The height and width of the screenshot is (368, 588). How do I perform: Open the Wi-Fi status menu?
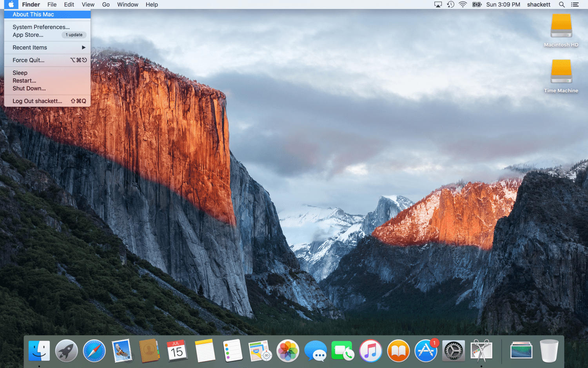click(x=463, y=5)
